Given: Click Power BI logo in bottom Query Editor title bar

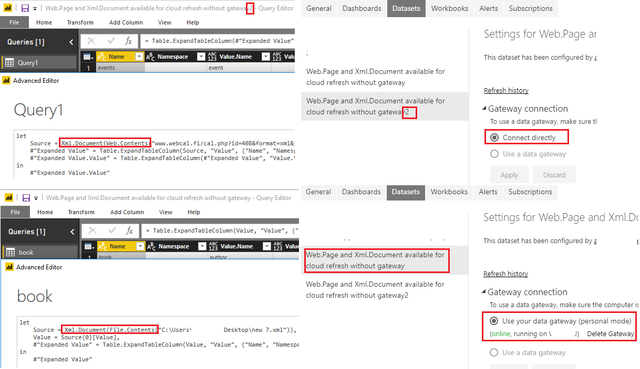Looking at the screenshot, I should 9,198.
